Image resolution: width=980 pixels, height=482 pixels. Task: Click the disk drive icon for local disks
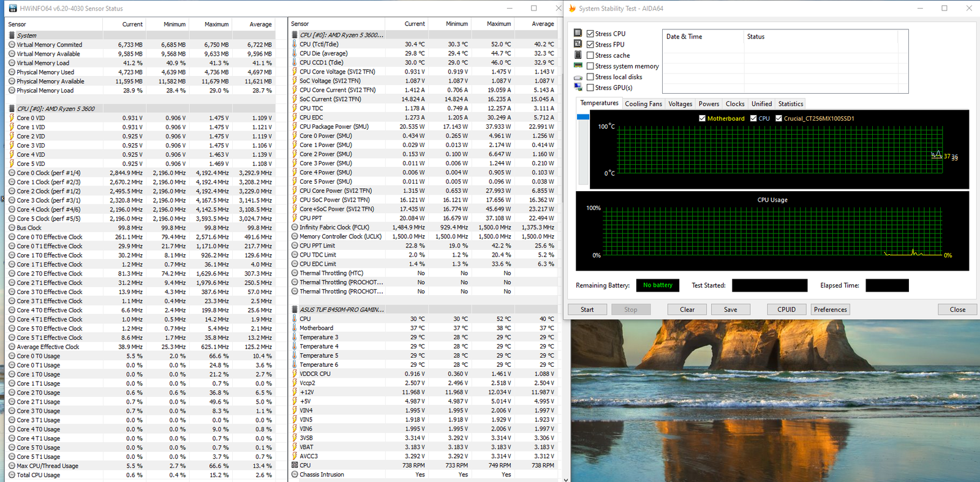(x=578, y=77)
